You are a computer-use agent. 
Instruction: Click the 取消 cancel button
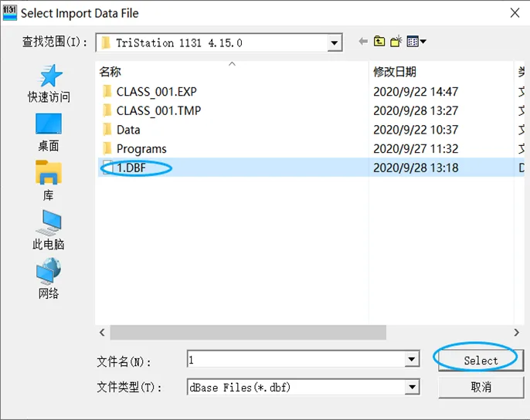[x=481, y=388]
